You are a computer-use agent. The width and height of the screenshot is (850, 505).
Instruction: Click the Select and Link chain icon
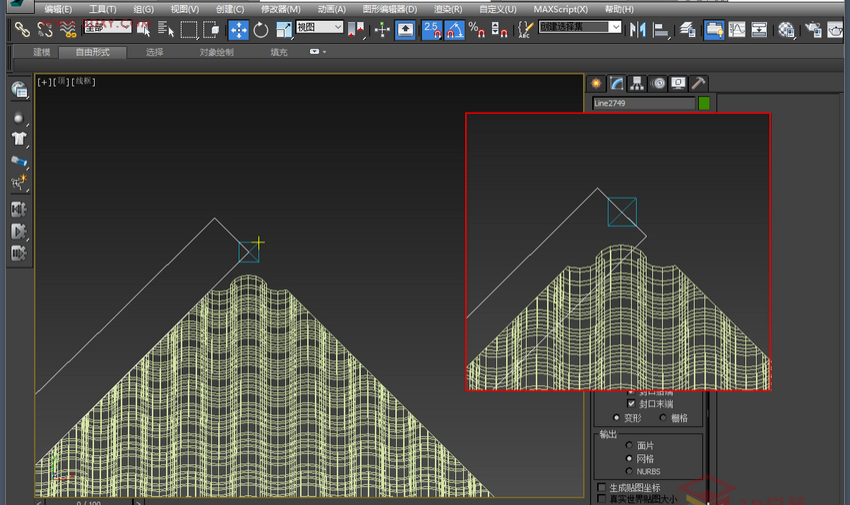point(22,29)
